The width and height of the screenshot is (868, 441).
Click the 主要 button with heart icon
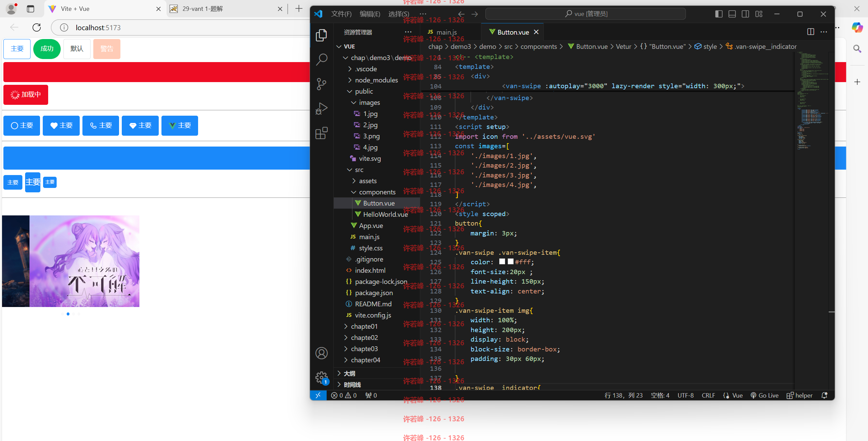[x=61, y=126]
